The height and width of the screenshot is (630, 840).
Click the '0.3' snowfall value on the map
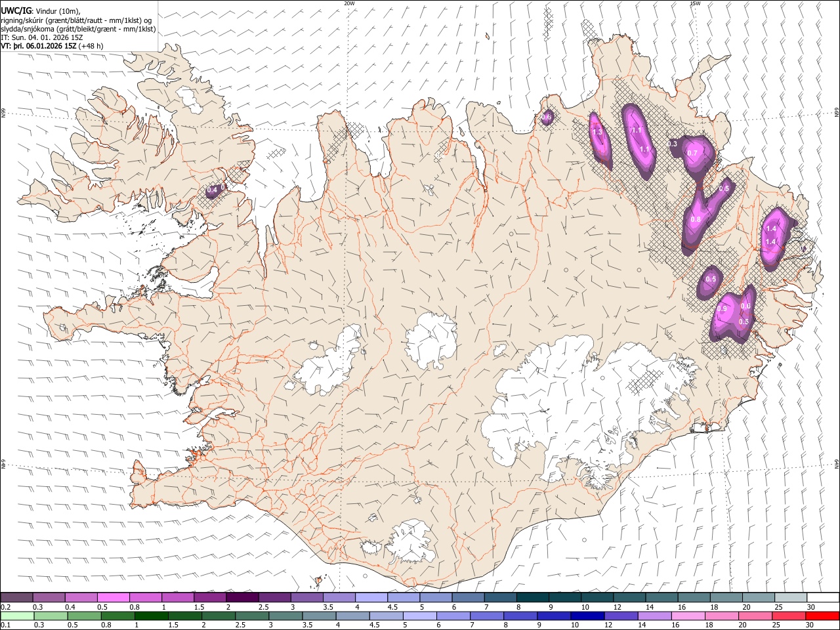[673, 144]
